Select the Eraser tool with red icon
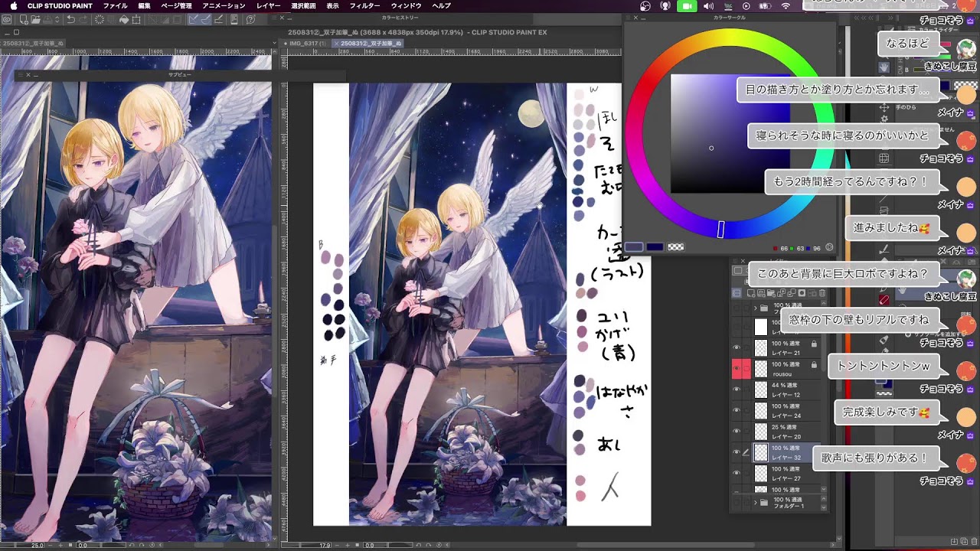 (884, 298)
